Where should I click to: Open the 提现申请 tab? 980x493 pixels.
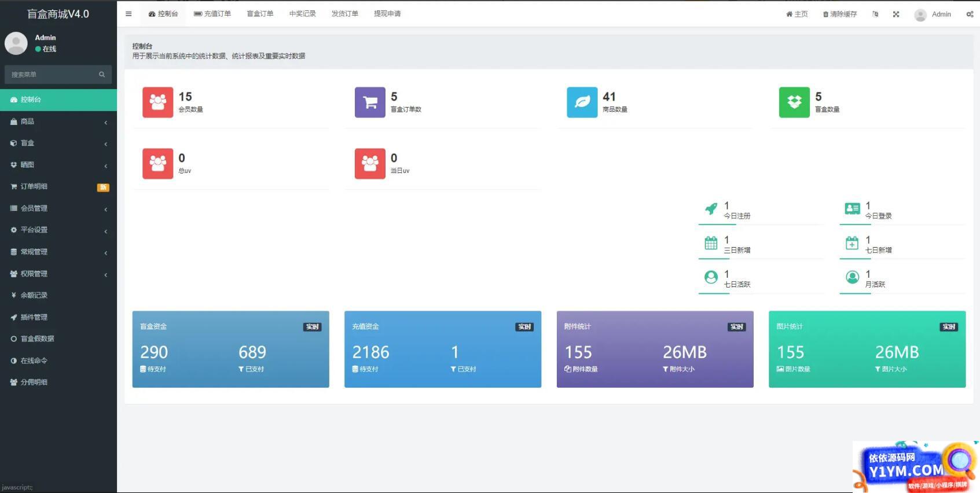pos(387,14)
